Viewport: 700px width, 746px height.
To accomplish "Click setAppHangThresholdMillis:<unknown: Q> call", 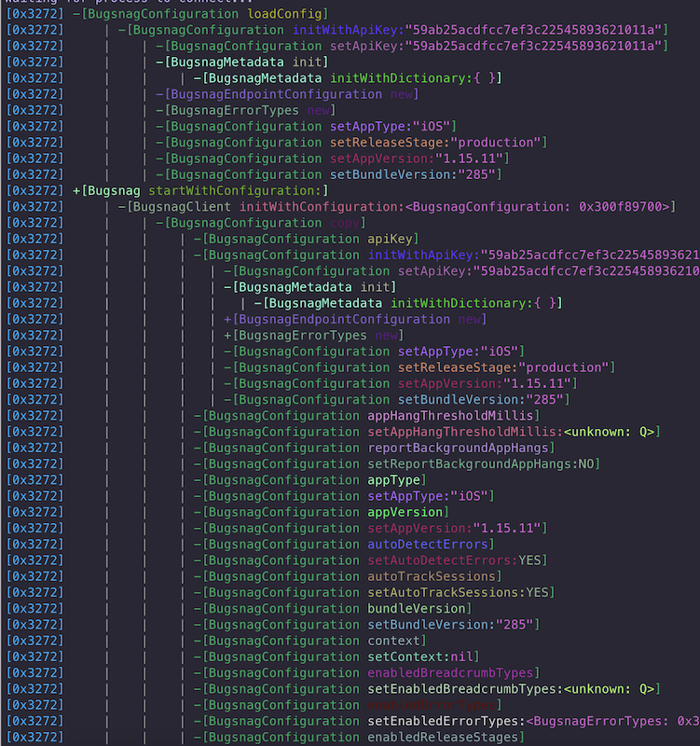I will [x=511, y=432].
